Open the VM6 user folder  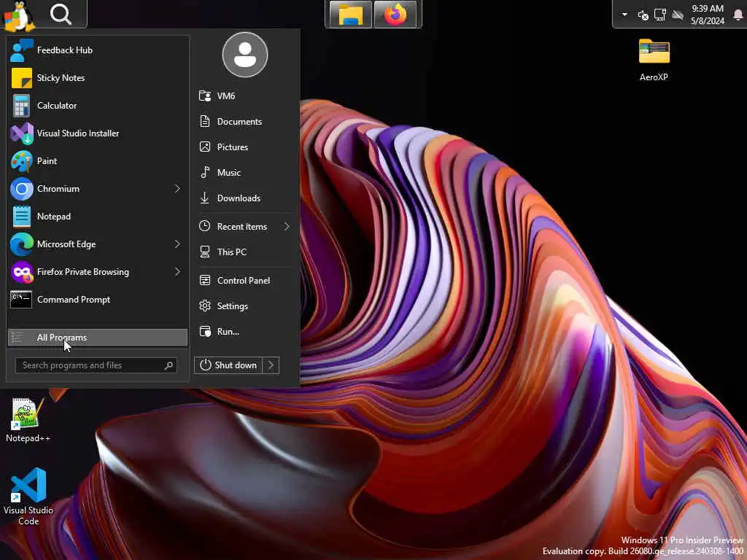tap(244, 96)
